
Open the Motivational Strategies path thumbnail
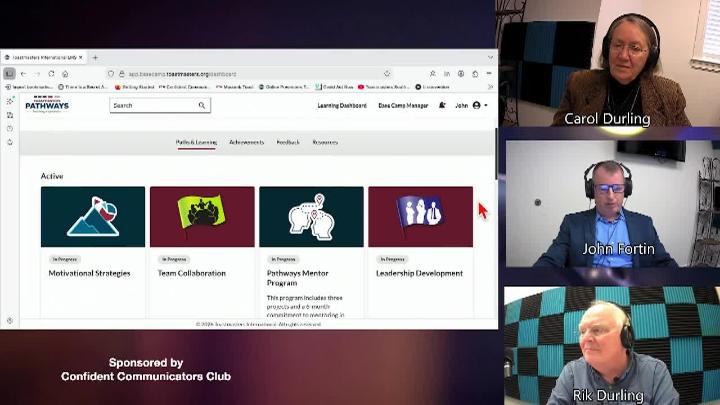93,216
